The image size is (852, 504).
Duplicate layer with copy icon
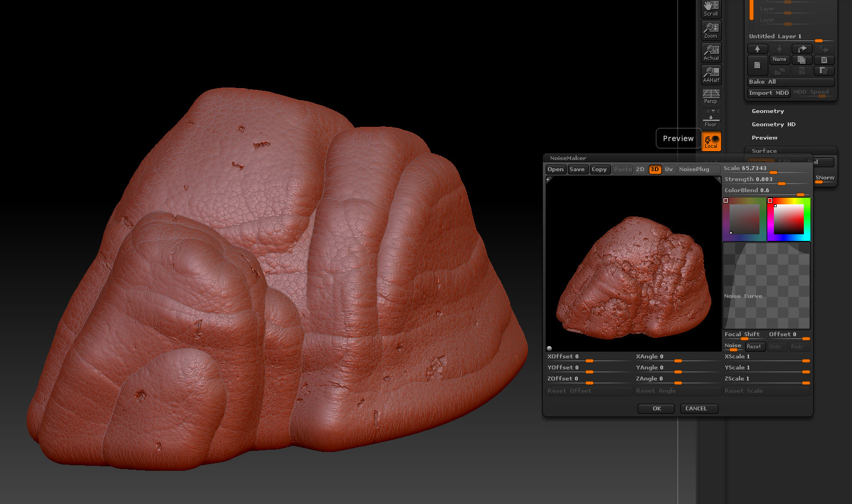click(802, 59)
